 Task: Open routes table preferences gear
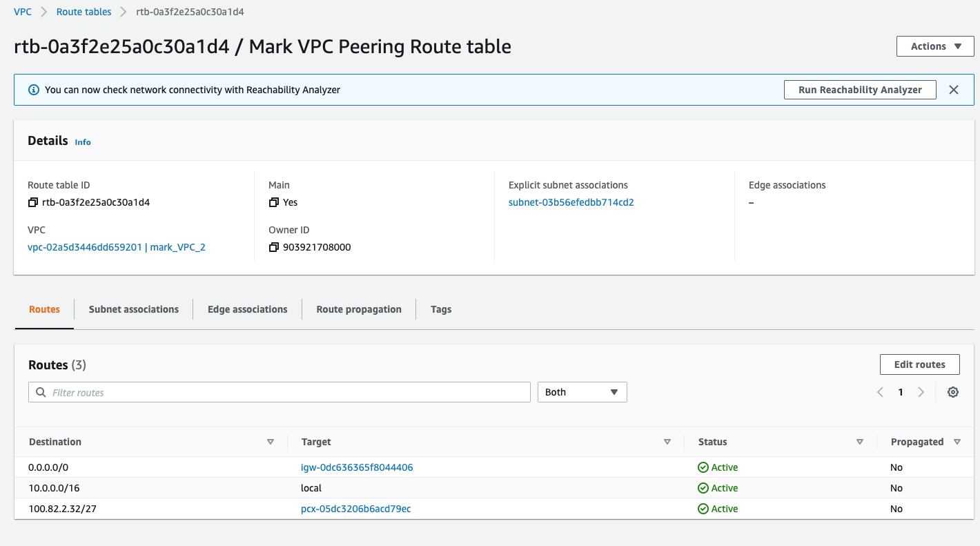point(953,392)
